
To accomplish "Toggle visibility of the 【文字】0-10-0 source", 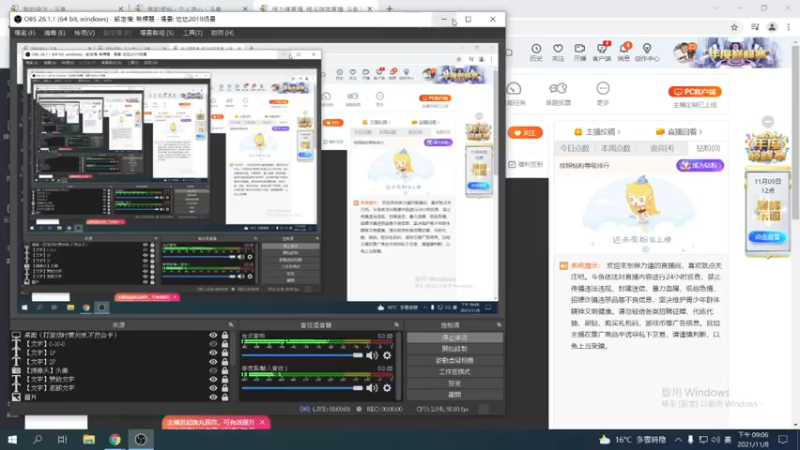I will coord(213,344).
